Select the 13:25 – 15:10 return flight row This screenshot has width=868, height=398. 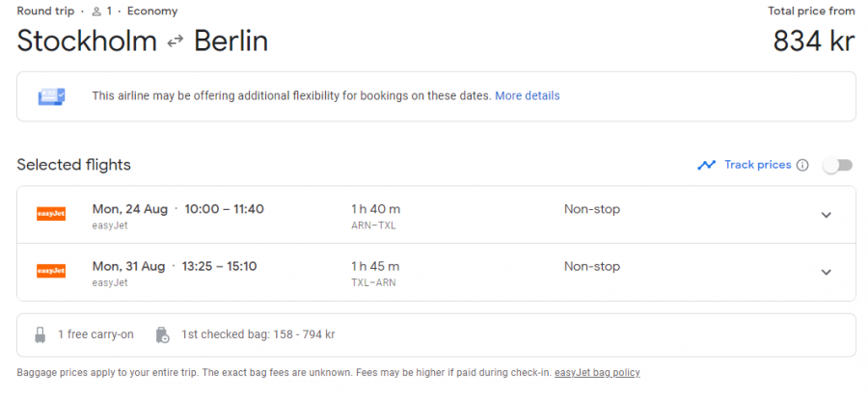436,272
